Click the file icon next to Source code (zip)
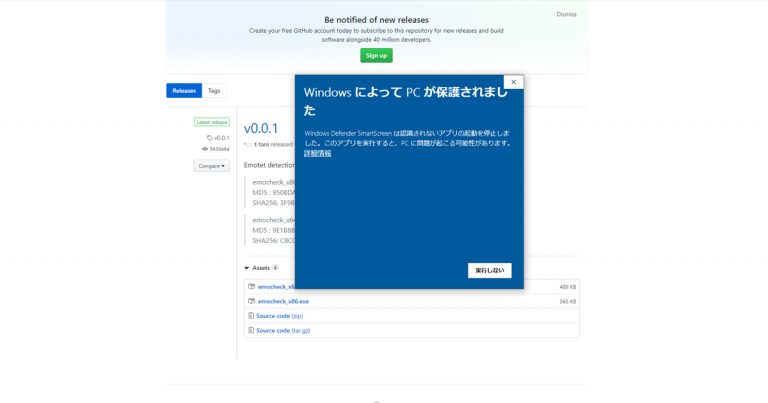 [x=251, y=316]
